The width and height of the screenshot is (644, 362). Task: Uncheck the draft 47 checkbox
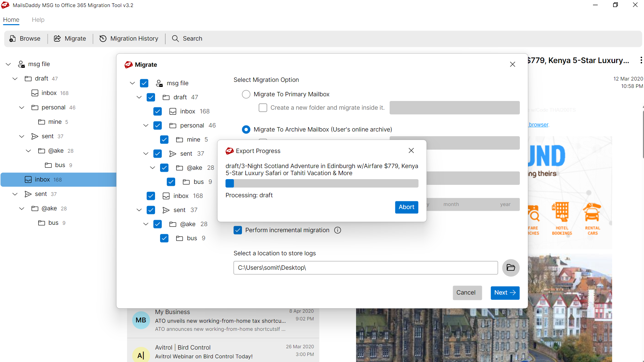coord(151,97)
